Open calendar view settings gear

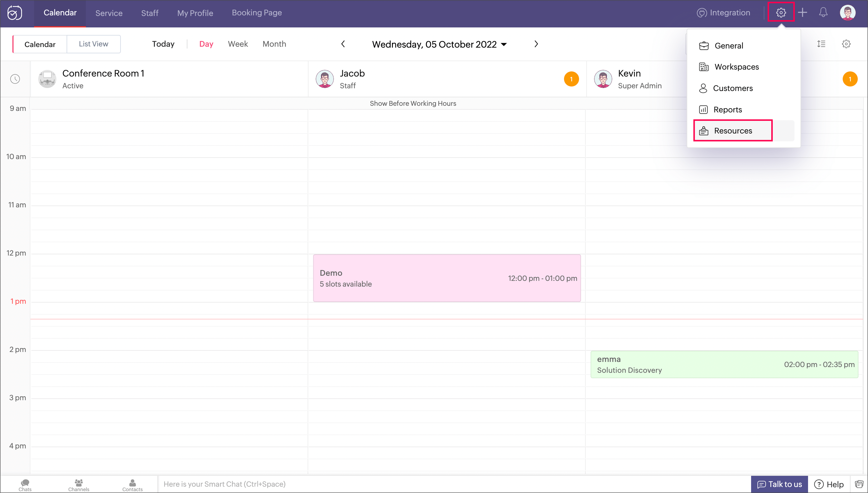click(x=846, y=44)
